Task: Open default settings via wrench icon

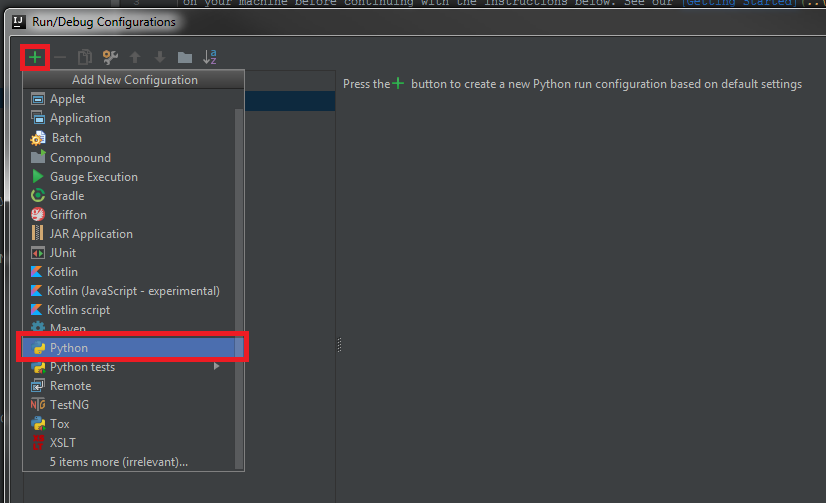Action: [110, 57]
